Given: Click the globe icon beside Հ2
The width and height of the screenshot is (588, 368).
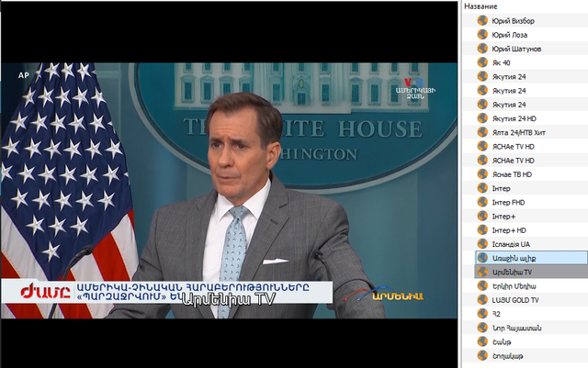Looking at the screenshot, I should pyautogui.click(x=482, y=314).
